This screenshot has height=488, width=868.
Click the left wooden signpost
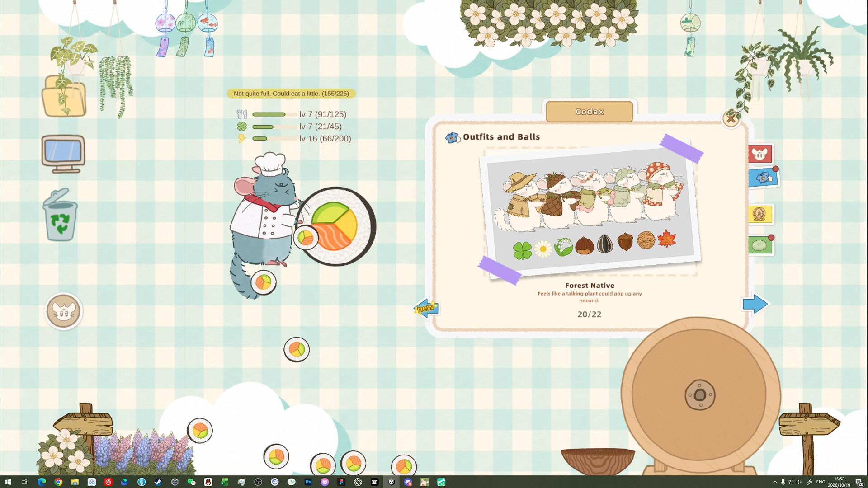click(x=84, y=425)
